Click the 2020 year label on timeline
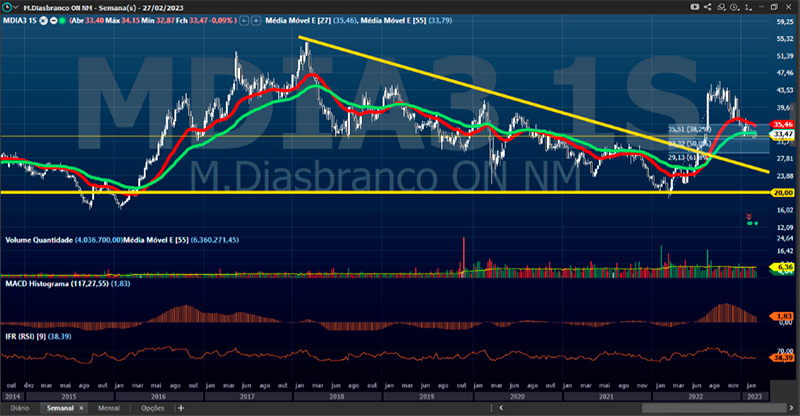 click(517, 397)
